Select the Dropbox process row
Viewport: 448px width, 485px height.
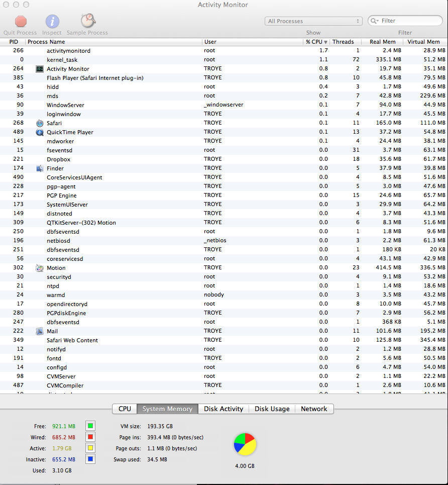click(224, 159)
